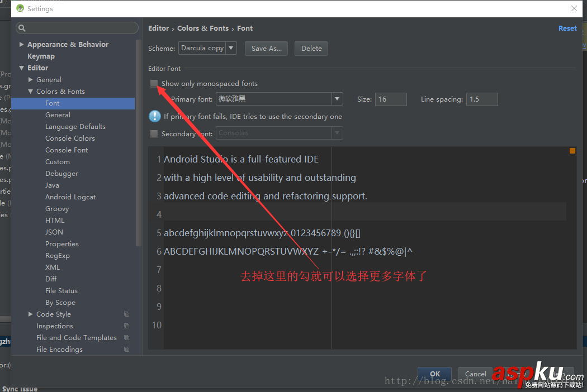Viewport: 587px width, 392px height.
Task: Select Groovy color settings
Action: pyautogui.click(x=57, y=209)
